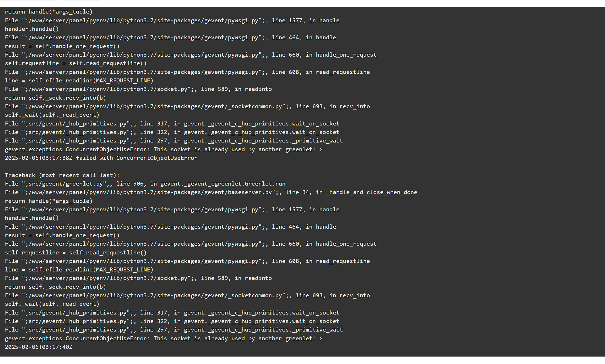Click the upper socket.py line 589 readinto entry
This screenshot has height=364, width=605.
click(x=138, y=89)
